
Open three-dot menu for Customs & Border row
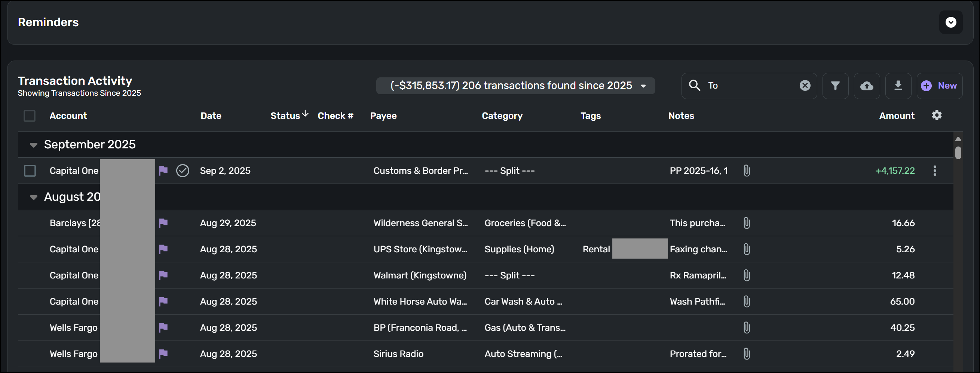(934, 171)
